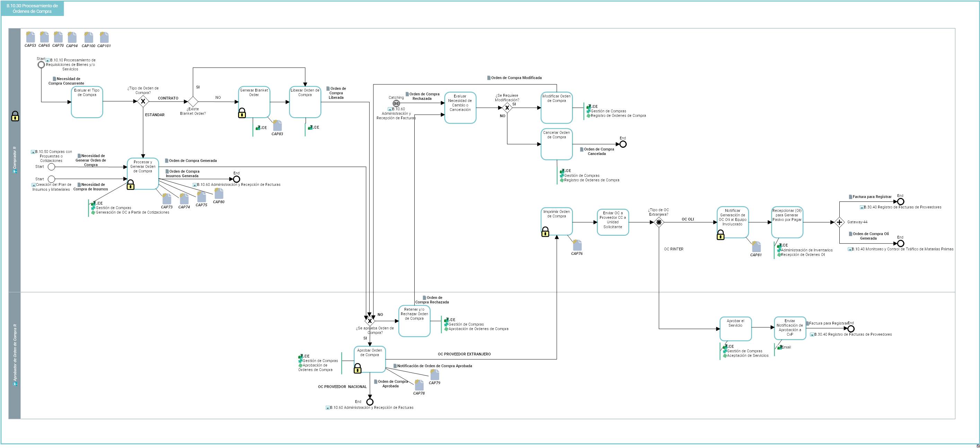Open B.10.60 link beside the Catching event
The image size is (980, 448).
click(x=396, y=113)
